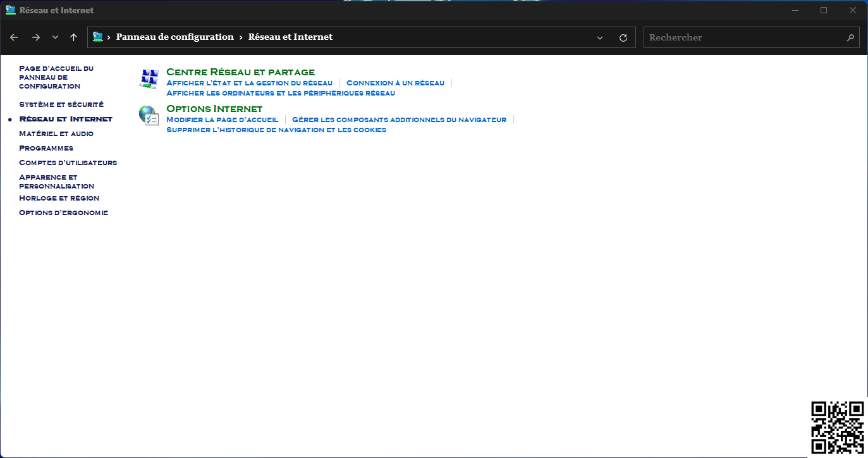Go forward with the right arrow
Image resolution: width=868 pixels, height=458 pixels.
[x=36, y=37]
